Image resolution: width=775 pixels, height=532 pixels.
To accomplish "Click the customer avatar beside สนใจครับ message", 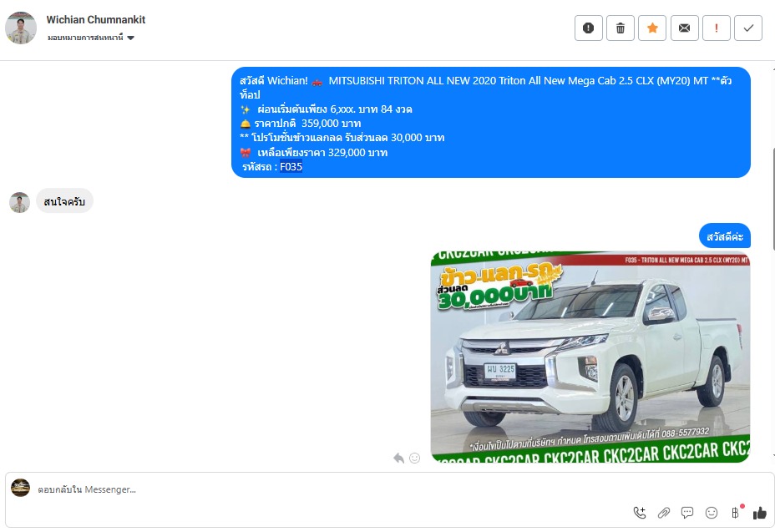I will [20, 203].
